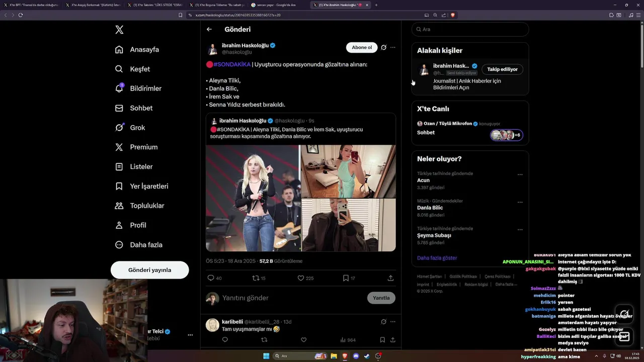Click Gönderi yayınla button

(150, 270)
